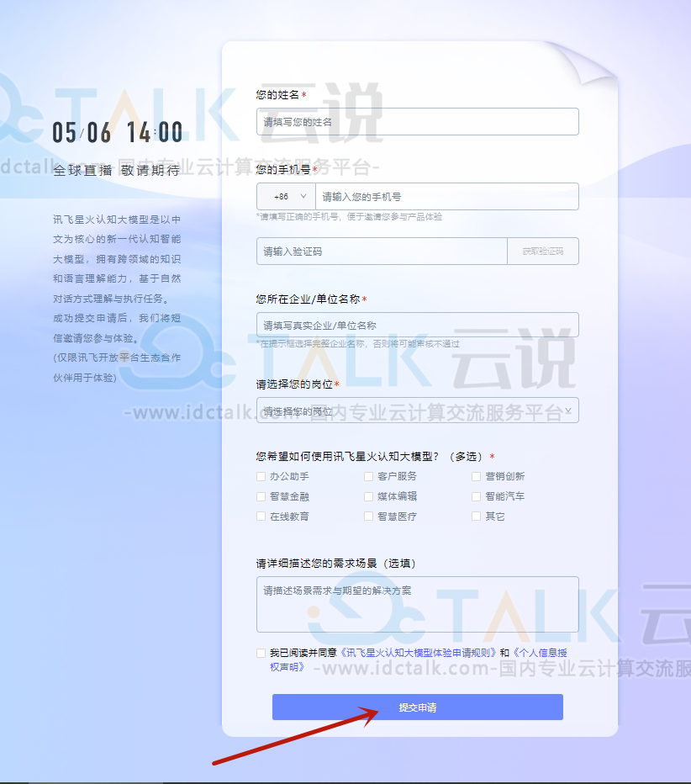Click the 全球直播 敬请期待 text
The image size is (691, 784).
click(x=116, y=171)
